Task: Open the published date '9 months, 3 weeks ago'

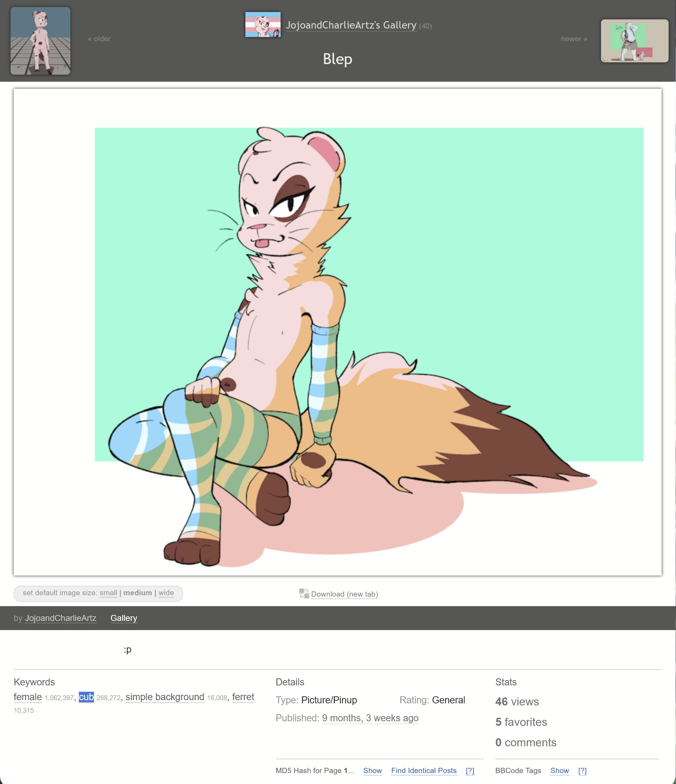Action: (370, 718)
